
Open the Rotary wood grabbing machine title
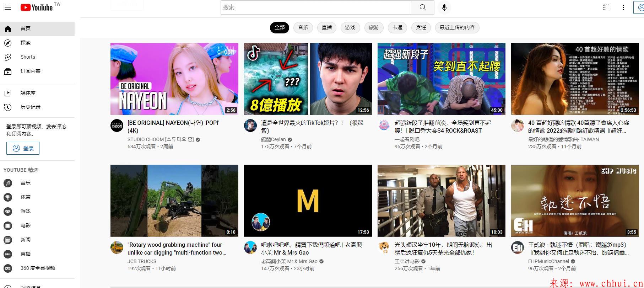(177, 249)
